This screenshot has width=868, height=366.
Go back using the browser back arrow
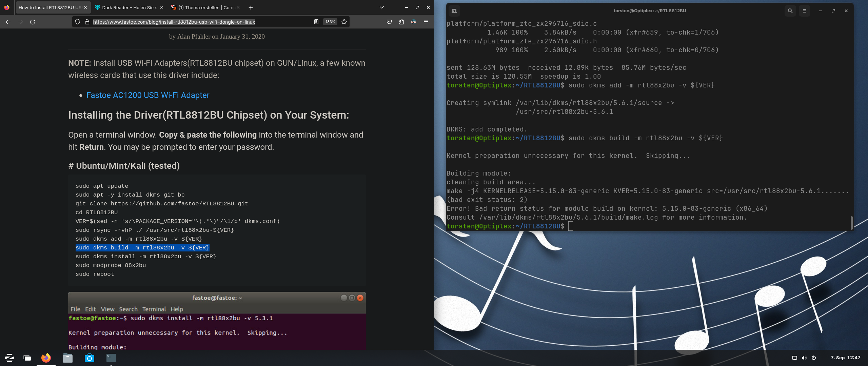tap(8, 22)
